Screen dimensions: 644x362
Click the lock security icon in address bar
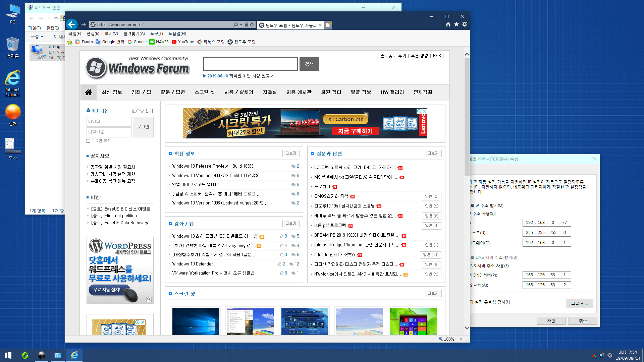coord(247,24)
